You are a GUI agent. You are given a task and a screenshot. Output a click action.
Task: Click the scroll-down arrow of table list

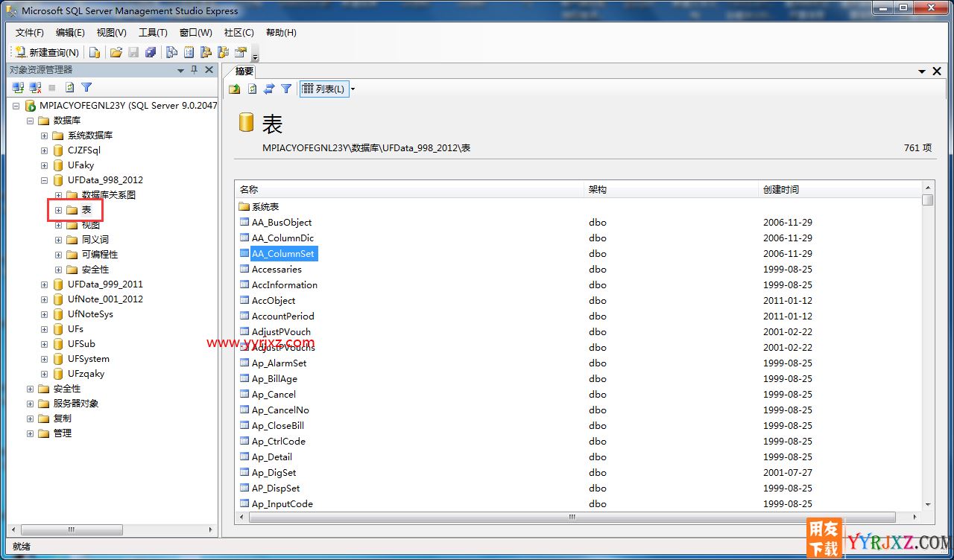(928, 504)
